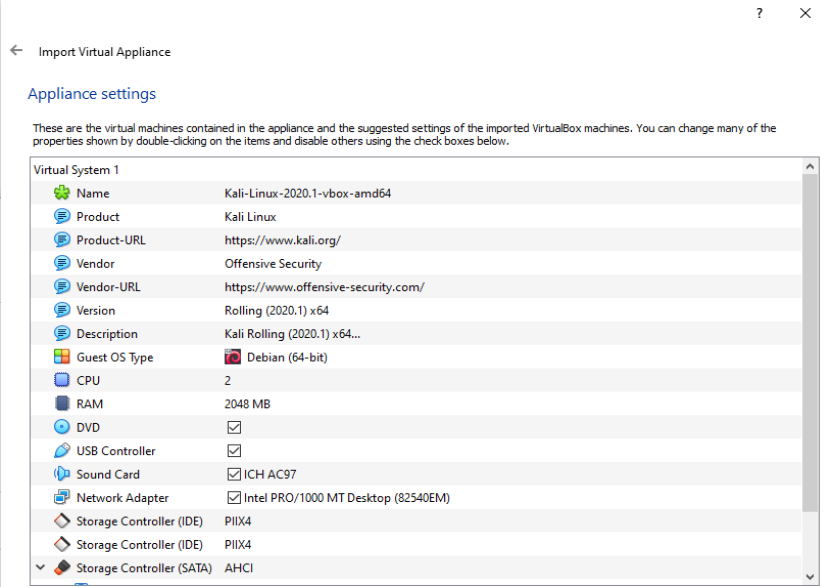Image resolution: width=831 pixels, height=587 pixels.
Task: Click the Network Adapter icon
Action: (62, 497)
